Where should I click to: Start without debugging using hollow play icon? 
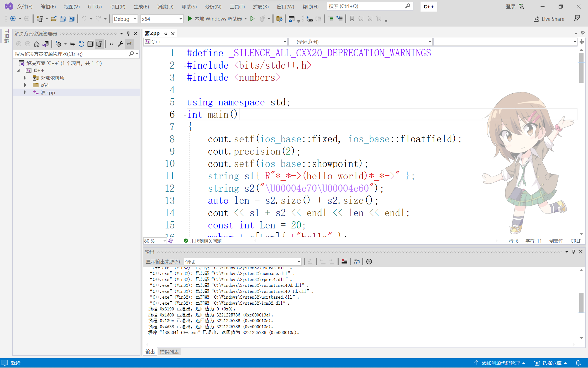click(252, 19)
